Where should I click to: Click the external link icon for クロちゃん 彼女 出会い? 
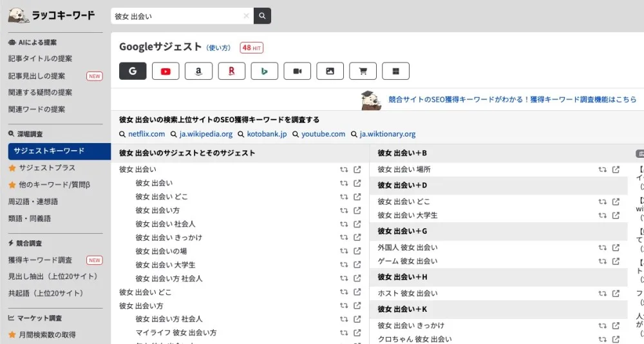616,339
